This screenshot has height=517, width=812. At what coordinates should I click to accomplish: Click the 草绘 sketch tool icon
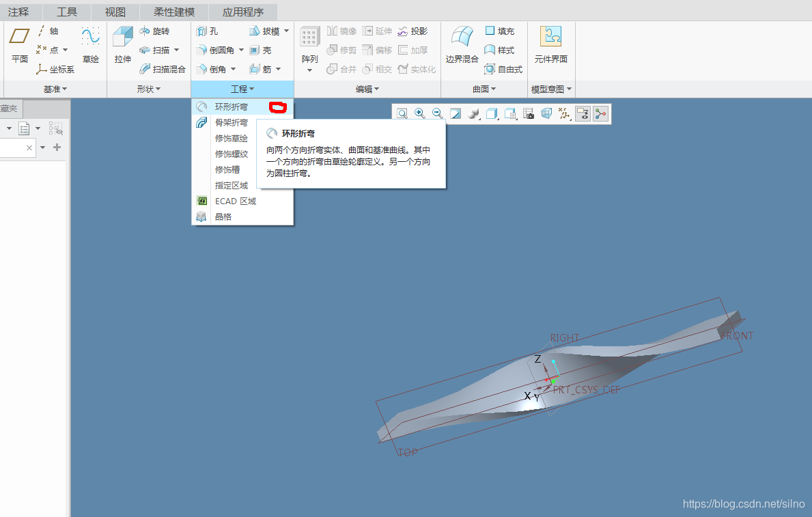tap(91, 45)
